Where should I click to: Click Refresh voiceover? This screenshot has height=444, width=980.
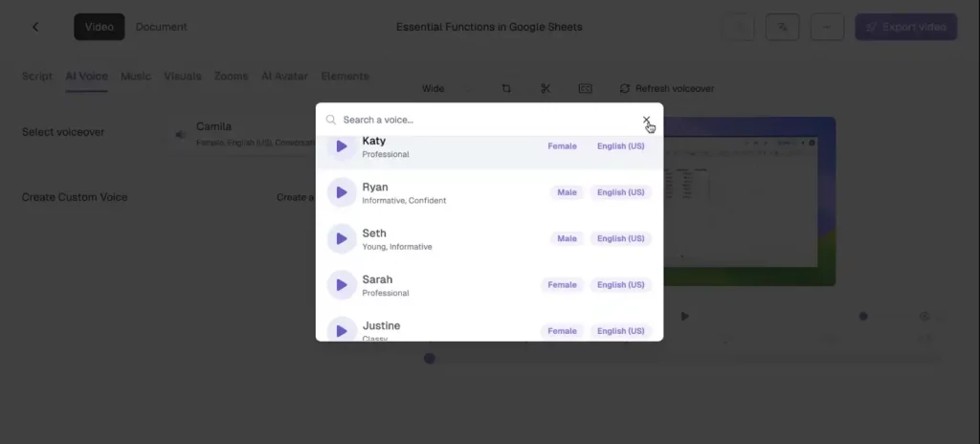click(667, 89)
